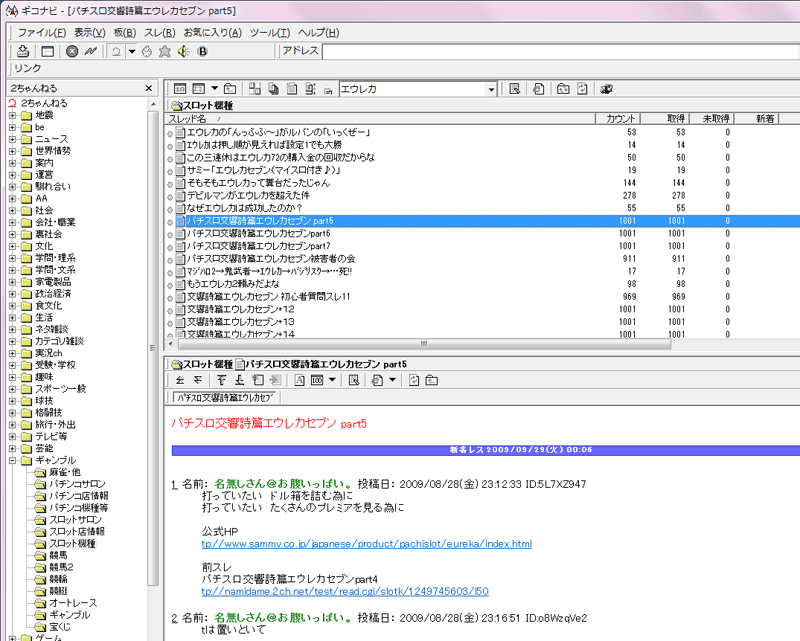Open the 表示(V) menu
Viewport: 800px width, 641px height.
[x=90, y=33]
